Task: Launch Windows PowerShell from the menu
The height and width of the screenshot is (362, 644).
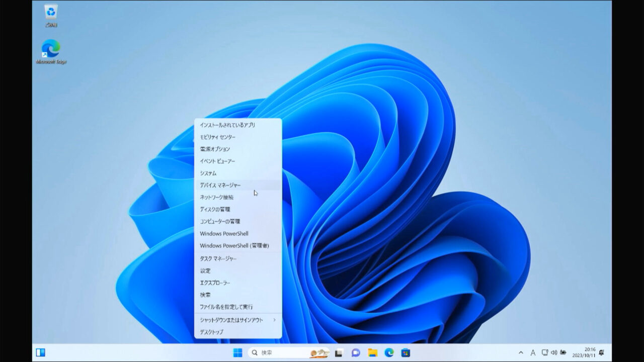Action: click(238, 233)
